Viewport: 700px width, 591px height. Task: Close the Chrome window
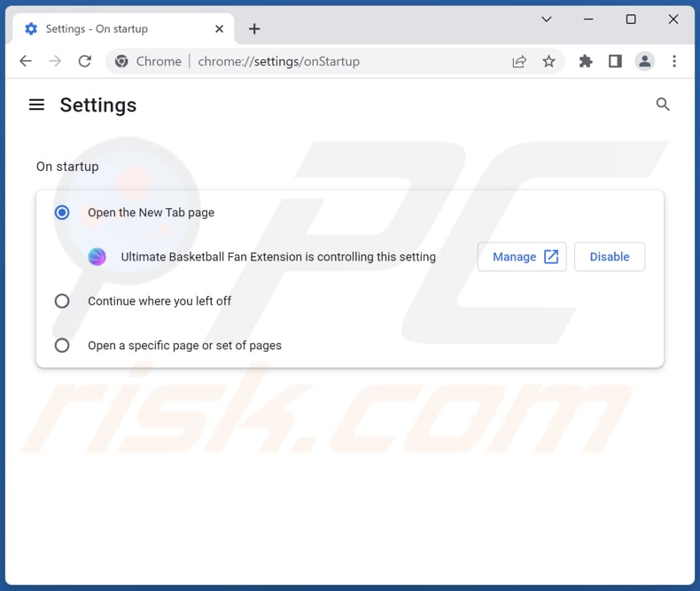[x=673, y=19]
